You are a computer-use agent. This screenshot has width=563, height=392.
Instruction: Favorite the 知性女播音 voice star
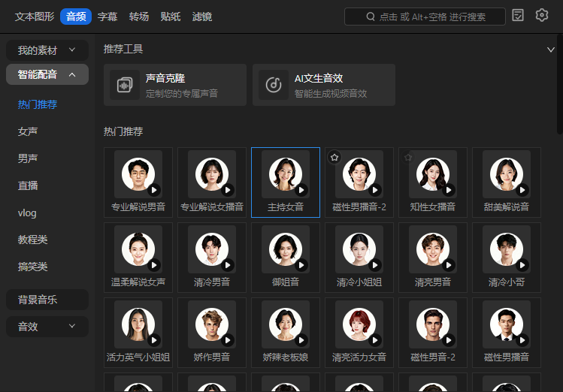coord(408,157)
